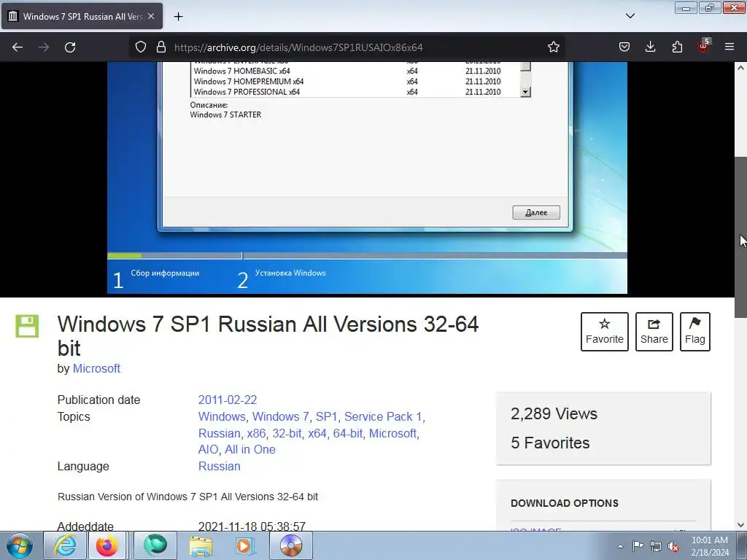Launch Internet Explorer from the taskbar
Screen dimensions: 747x560
pyautogui.click(x=65, y=545)
